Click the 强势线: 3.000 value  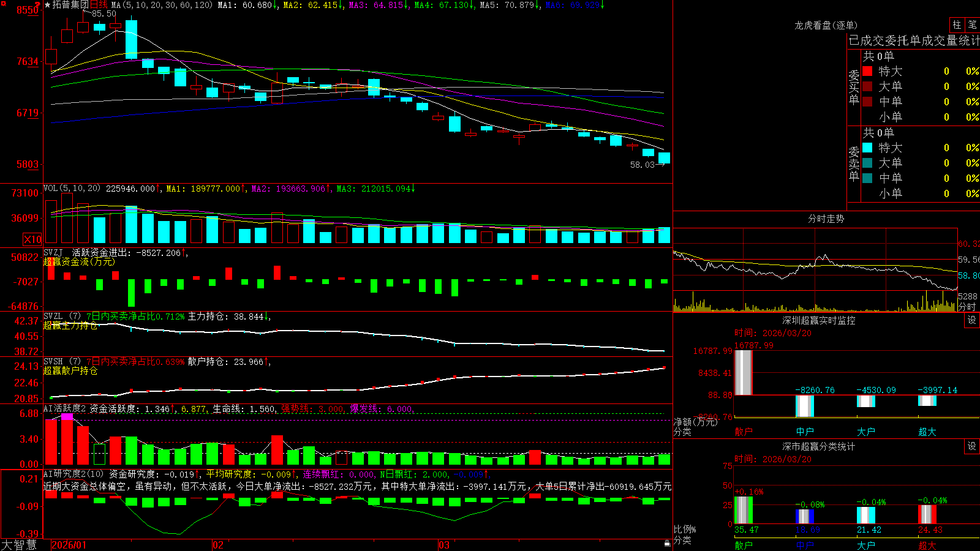tap(314, 409)
